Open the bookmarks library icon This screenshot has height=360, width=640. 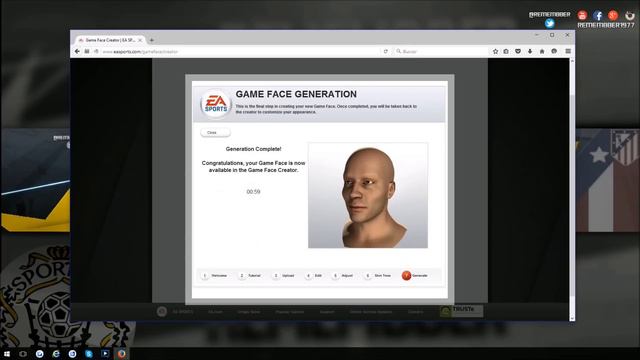tap(506, 51)
